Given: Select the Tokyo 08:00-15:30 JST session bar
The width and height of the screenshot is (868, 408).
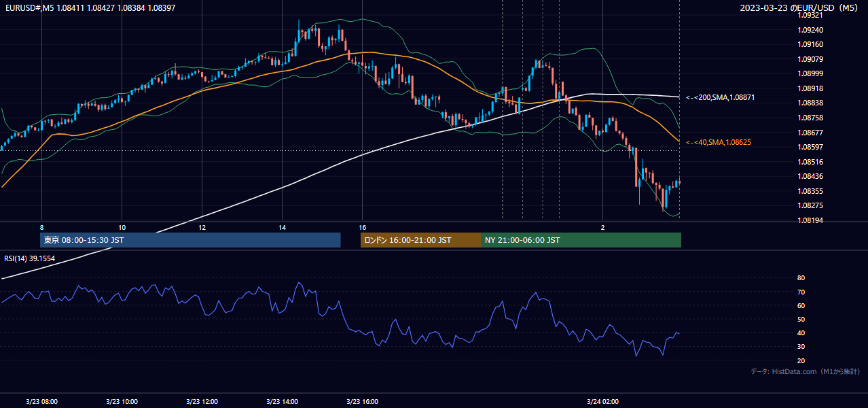Looking at the screenshot, I should pyautogui.click(x=190, y=240).
